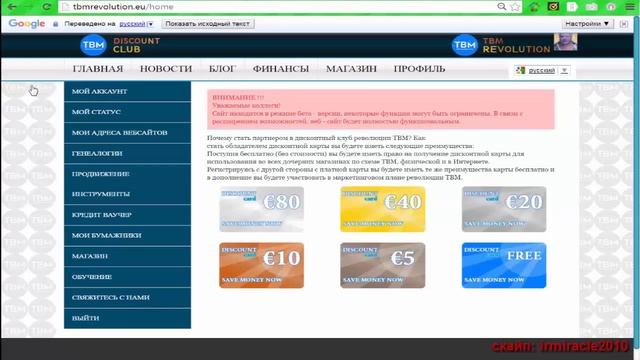Open 'СВЯЖИТЕСЬ С НАМИ' sidebar item

click(x=127, y=298)
